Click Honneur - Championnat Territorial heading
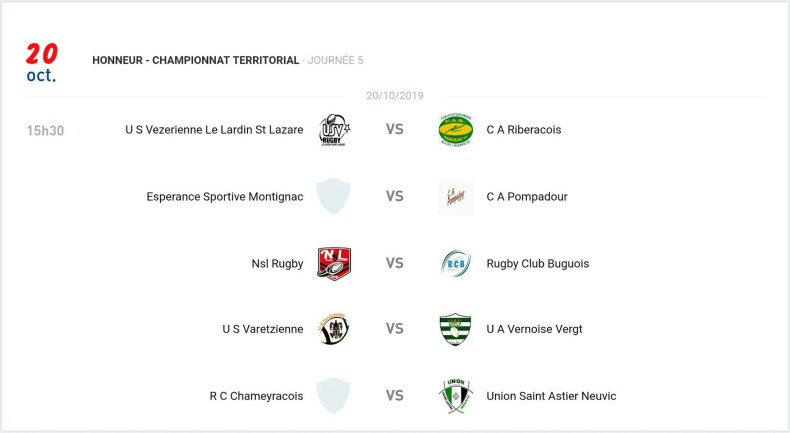Viewport: 790px width, 433px height. (196, 60)
